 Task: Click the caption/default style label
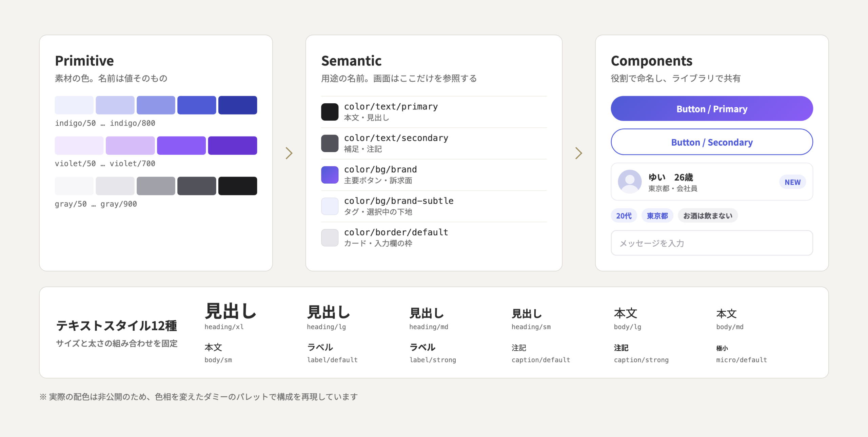tap(541, 360)
